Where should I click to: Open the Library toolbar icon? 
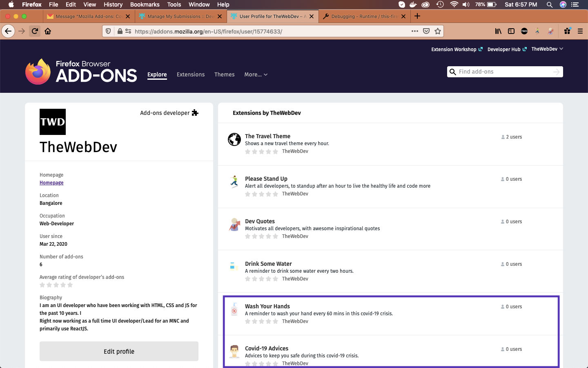click(498, 31)
